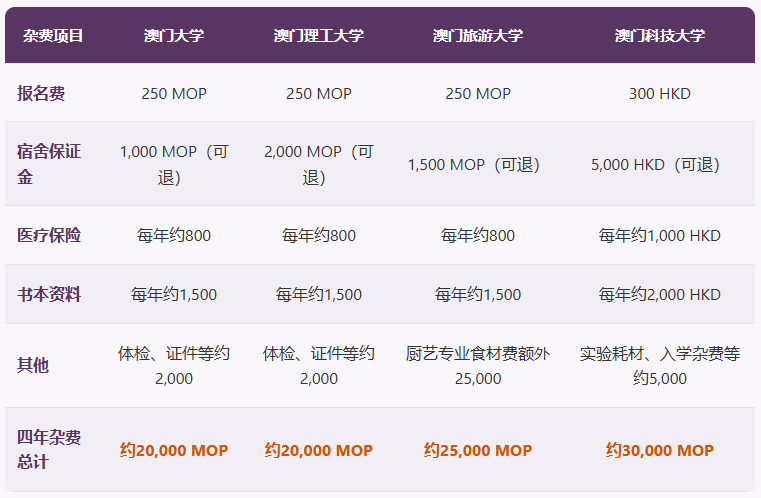Select the 报名费 row label

[42, 93]
